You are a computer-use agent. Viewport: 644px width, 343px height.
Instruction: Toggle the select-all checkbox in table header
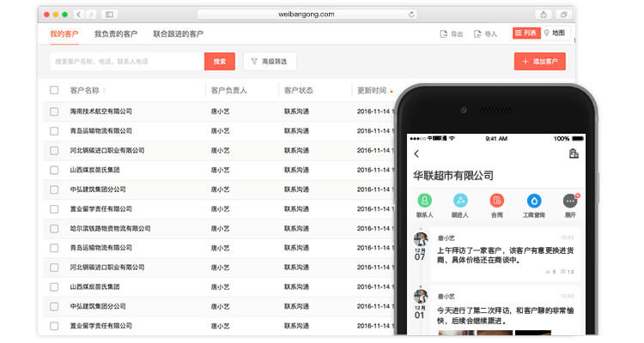(x=54, y=90)
